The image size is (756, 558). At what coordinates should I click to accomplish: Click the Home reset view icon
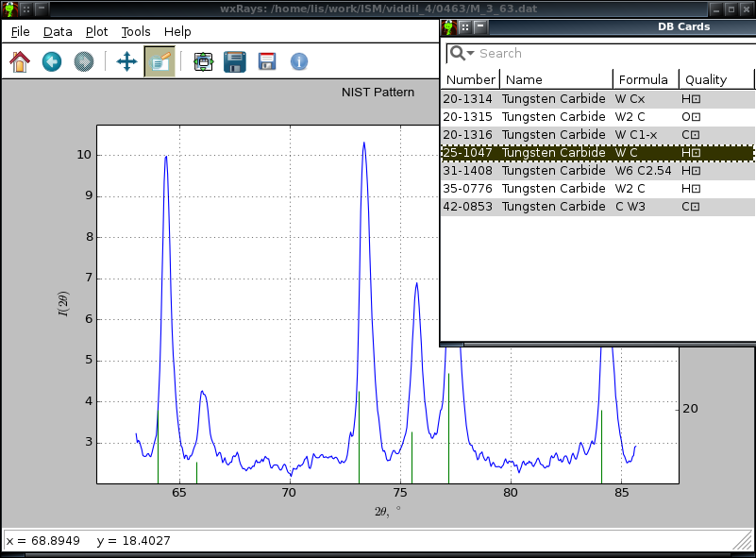click(20, 62)
